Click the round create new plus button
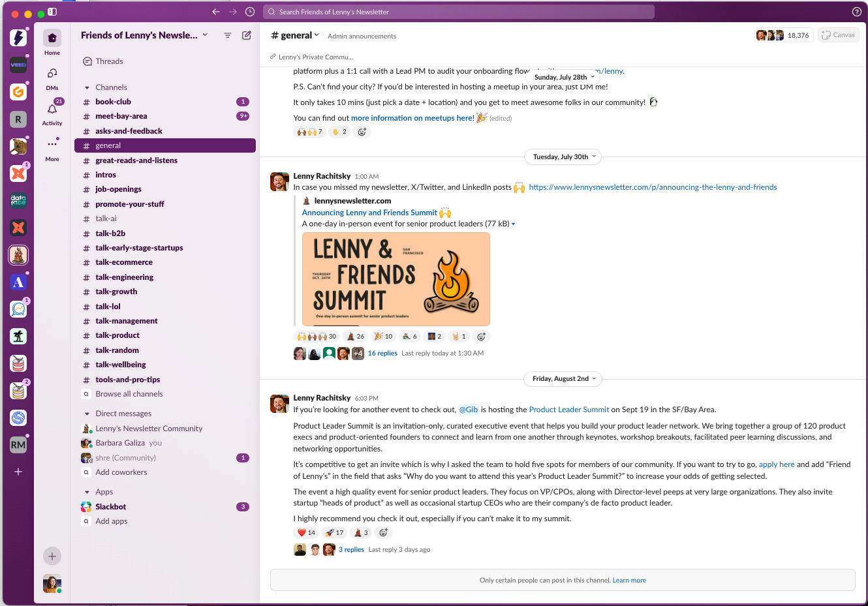 (x=52, y=556)
